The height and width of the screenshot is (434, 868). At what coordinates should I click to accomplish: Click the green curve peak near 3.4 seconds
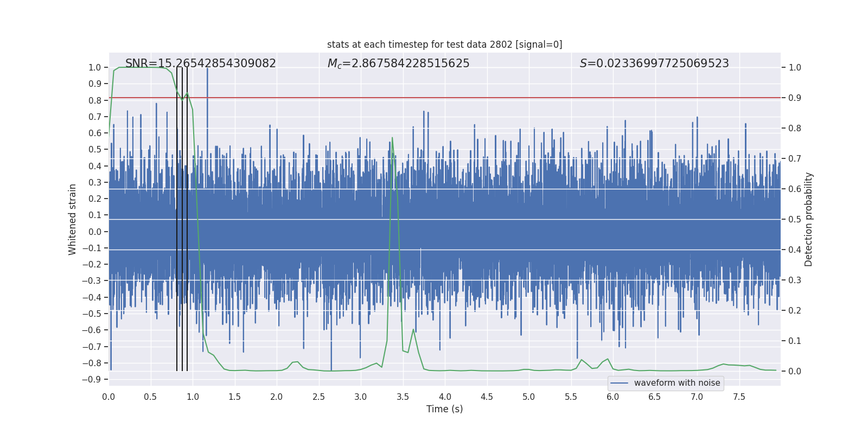coord(392,138)
